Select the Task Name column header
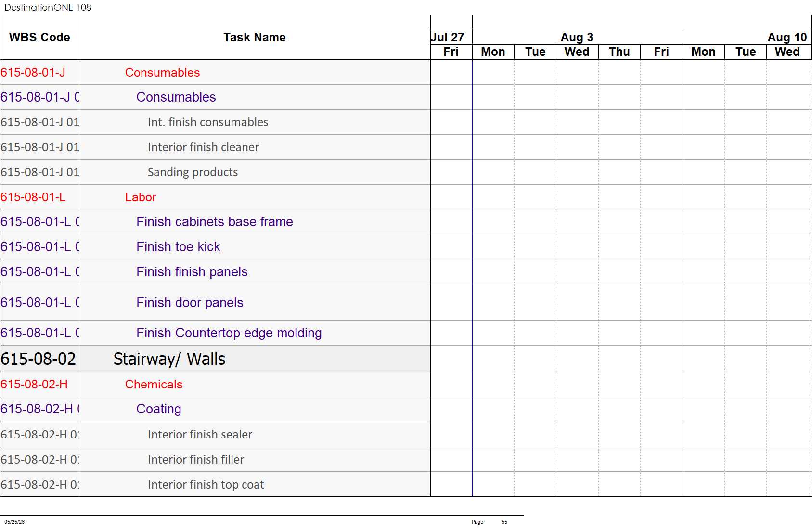812x528 pixels. (255, 38)
